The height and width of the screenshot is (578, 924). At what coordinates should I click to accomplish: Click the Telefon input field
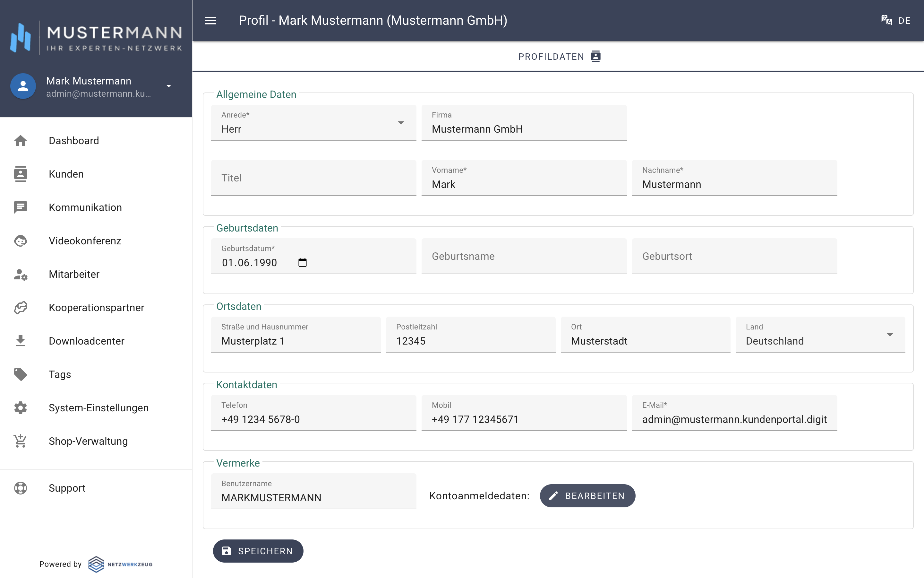point(313,413)
